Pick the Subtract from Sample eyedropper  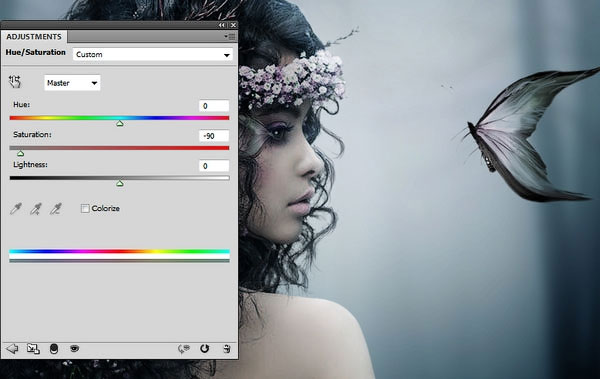click(x=55, y=209)
